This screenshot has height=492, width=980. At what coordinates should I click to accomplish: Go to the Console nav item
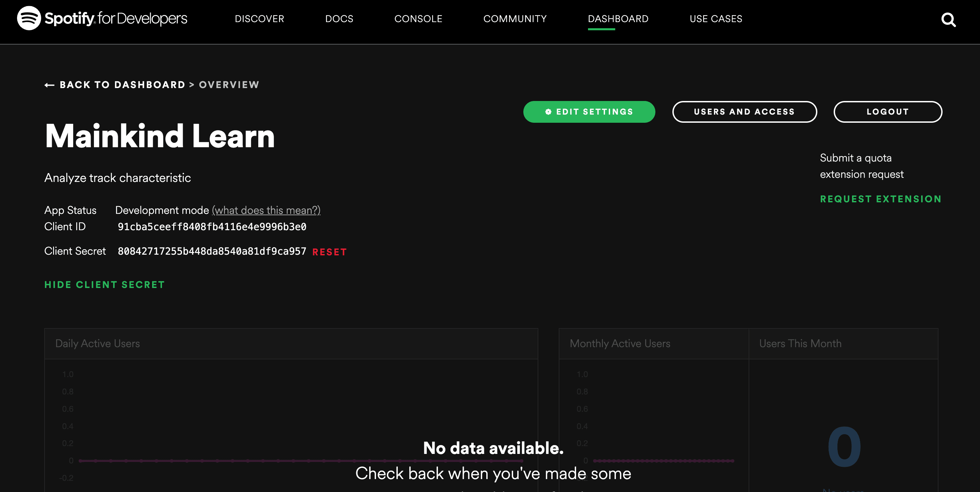pos(418,19)
